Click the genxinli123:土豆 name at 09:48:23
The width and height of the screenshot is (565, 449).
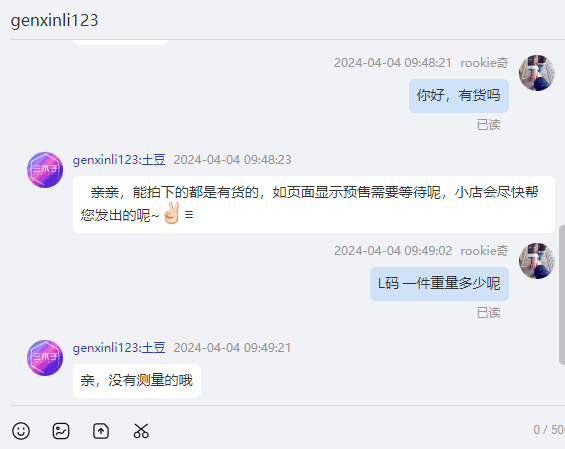click(119, 160)
